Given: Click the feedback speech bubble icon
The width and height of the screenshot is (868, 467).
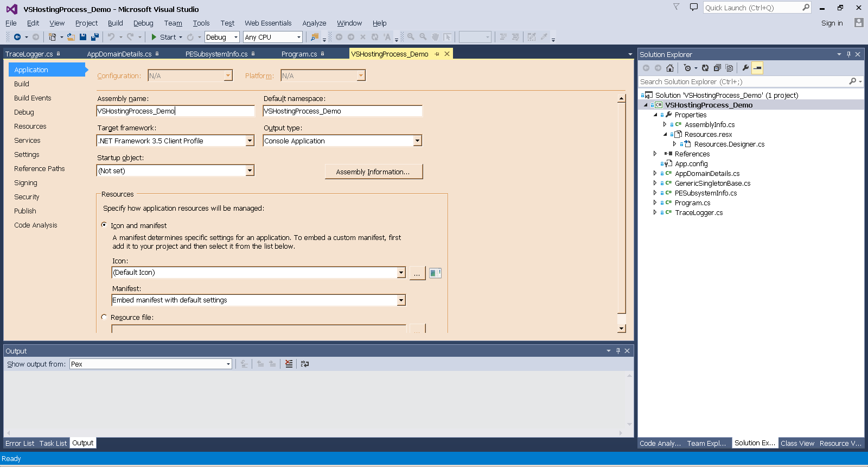Looking at the screenshot, I should [x=694, y=7].
